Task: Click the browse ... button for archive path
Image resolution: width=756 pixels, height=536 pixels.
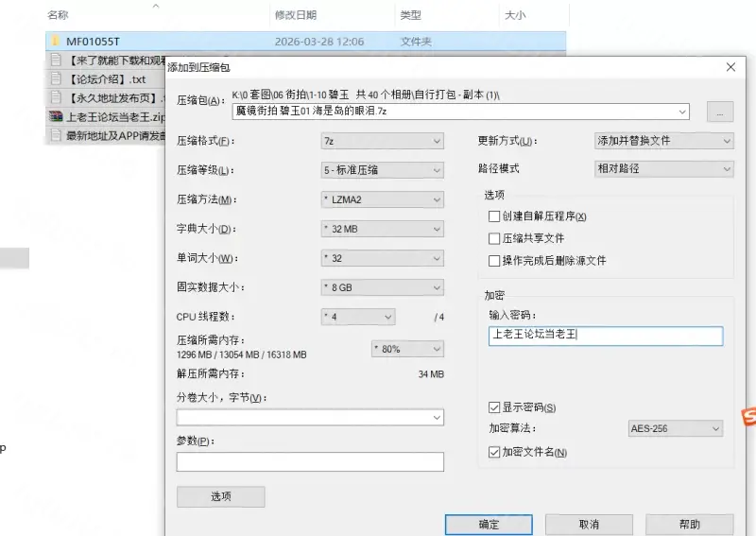Action: (720, 112)
